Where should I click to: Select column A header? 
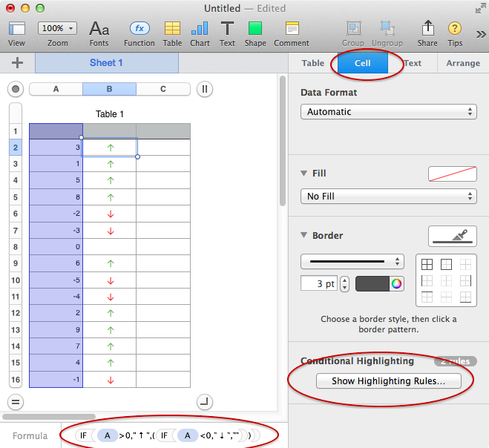[56, 89]
